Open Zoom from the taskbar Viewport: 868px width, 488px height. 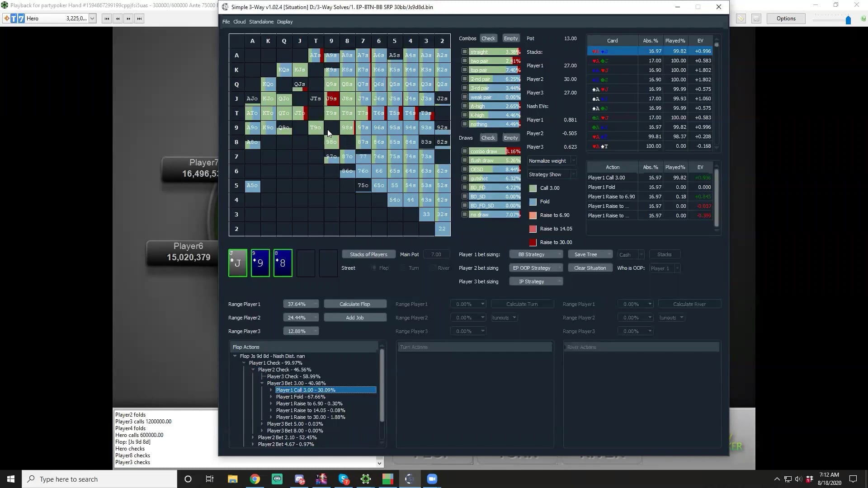click(432, 479)
